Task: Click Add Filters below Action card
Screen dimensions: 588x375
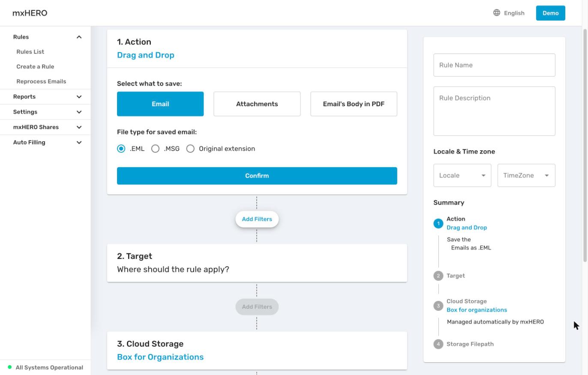Action: point(257,219)
